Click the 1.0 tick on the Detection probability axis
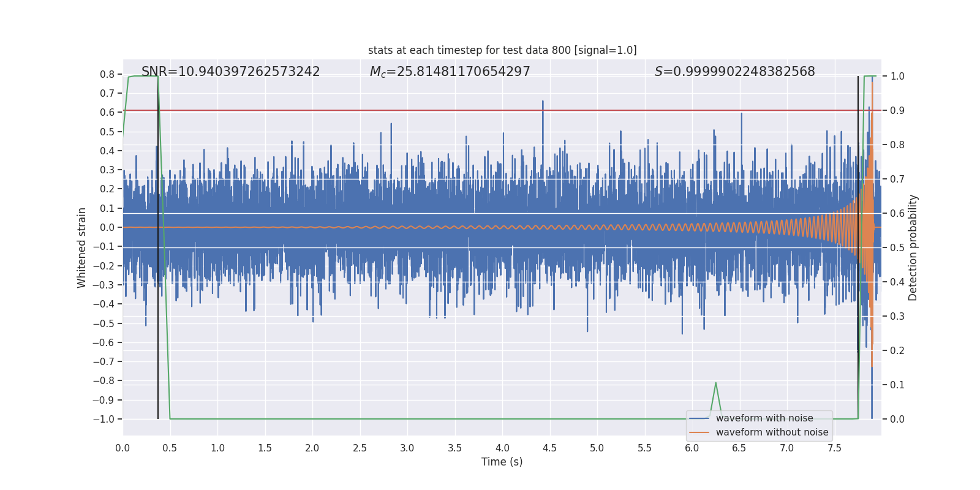 (897, 77)
